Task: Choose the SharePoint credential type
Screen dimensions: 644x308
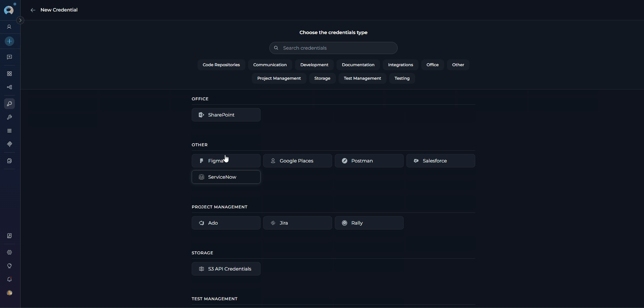Action: pos(226,115)
